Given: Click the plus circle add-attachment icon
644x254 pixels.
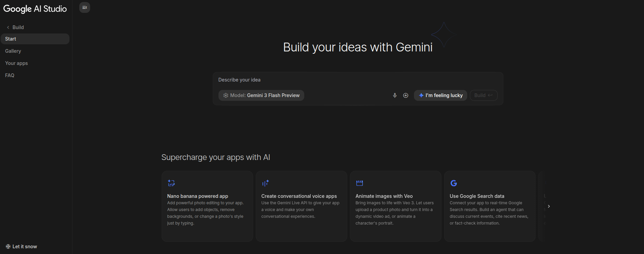Looking at the screenshot, I should (406, 95).
